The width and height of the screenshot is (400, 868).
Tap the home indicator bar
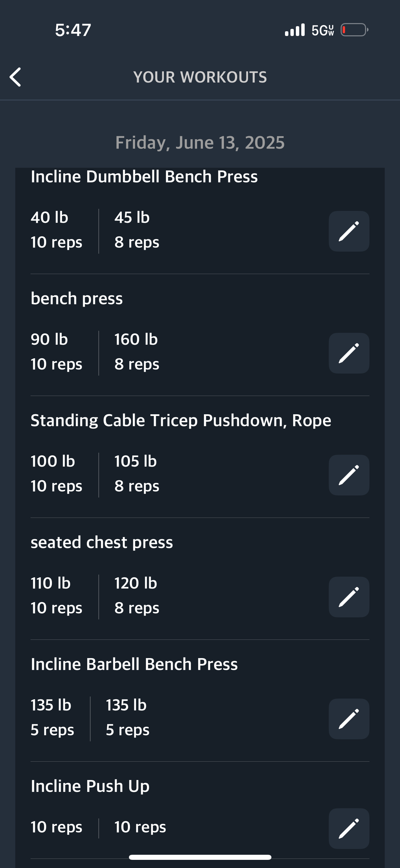(x=200, y=857)
